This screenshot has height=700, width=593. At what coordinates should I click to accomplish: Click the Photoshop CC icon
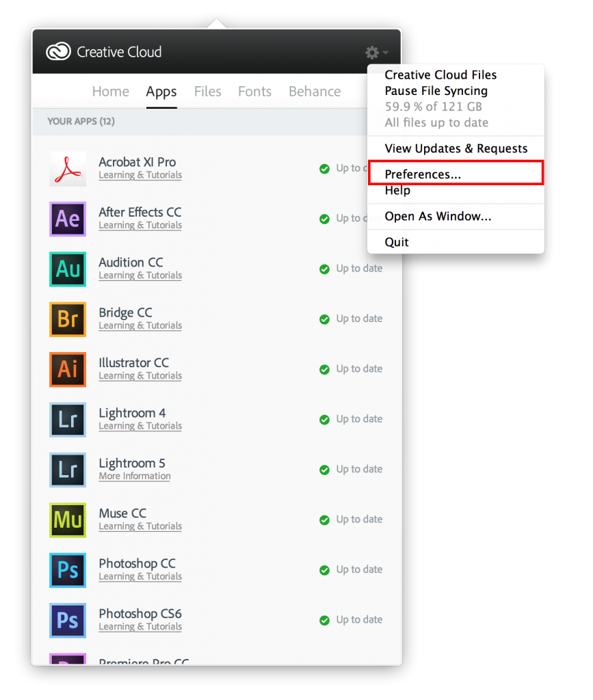click(x=68, y=570)
